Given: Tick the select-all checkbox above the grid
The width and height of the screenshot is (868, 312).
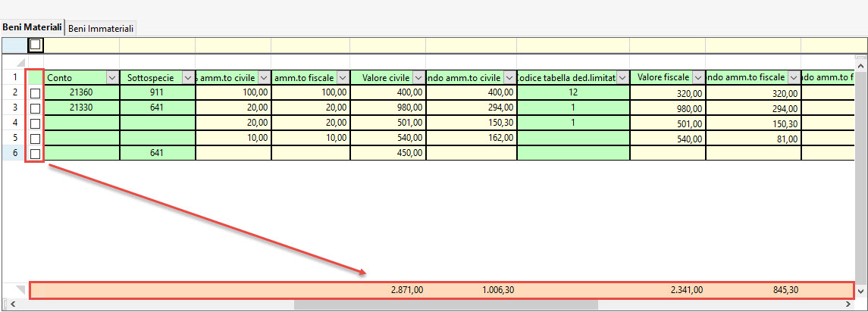Looking at the screenshot, I should click(35, 44).
